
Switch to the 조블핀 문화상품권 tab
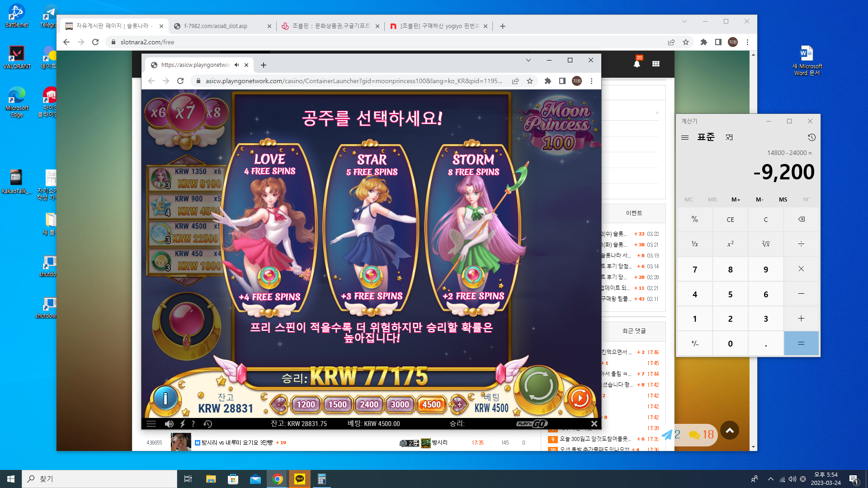pos(330,26)
